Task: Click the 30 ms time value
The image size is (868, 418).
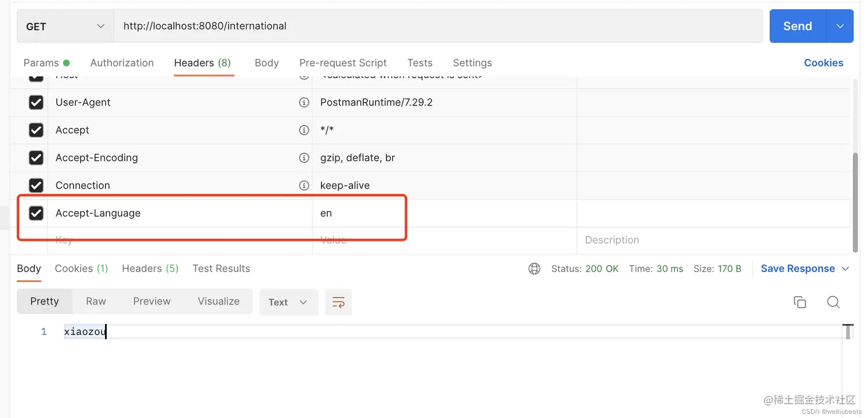Action: coord(670,269)
